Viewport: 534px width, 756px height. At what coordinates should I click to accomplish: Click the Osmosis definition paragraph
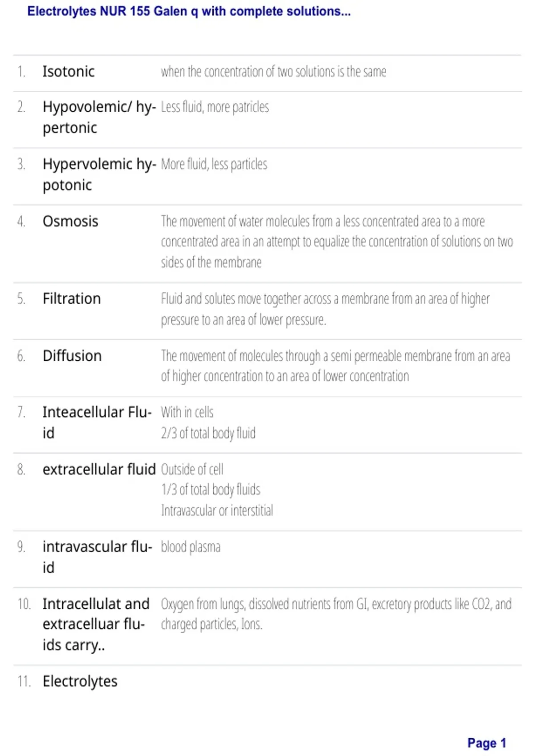point(337,241)
